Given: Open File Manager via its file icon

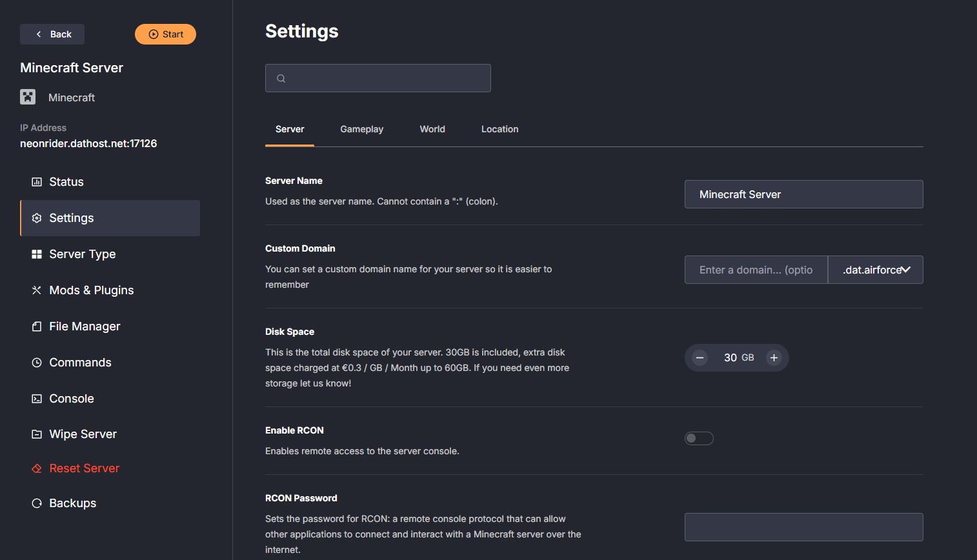Looking at the screenshot, I should point(37,326).
